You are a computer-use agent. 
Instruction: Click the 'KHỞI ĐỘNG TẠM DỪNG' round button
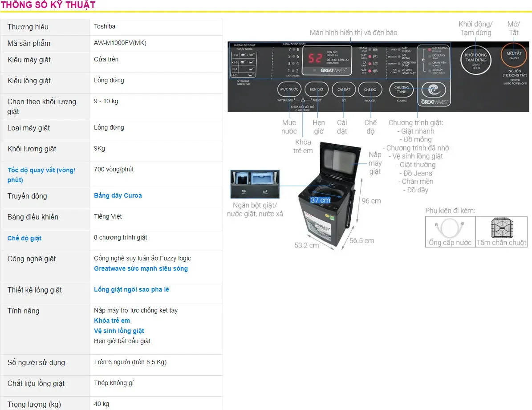[x=475, y=60]
